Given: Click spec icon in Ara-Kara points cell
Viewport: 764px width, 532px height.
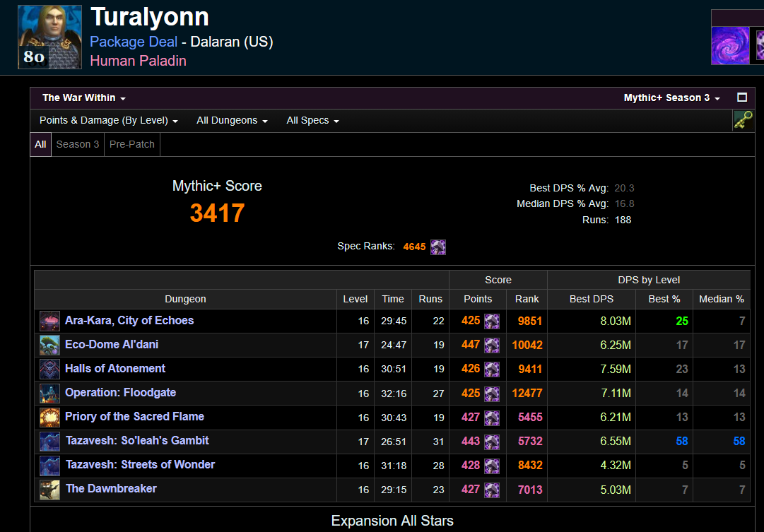Looking at the screenshot, I should click(x=492, y=321).
